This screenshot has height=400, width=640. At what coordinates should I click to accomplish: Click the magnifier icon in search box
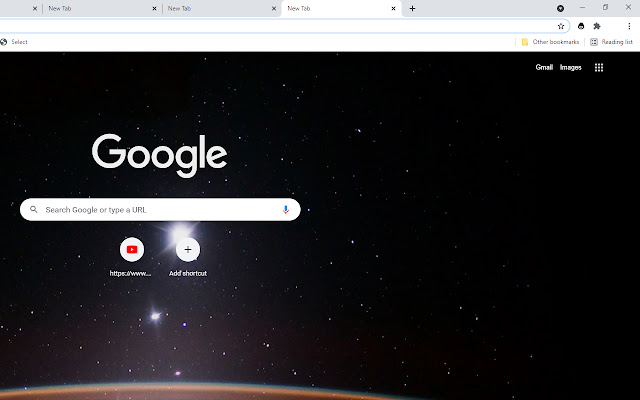34,209
